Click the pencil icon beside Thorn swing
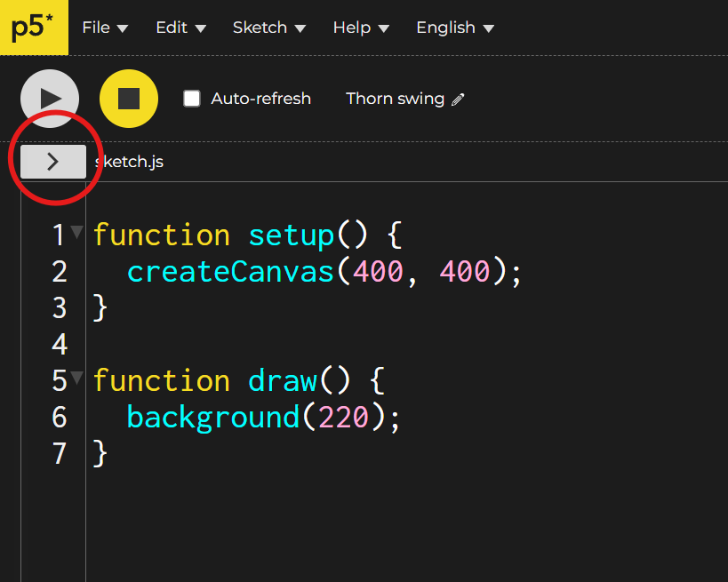728x582 pixels. [x=458, y=100]
